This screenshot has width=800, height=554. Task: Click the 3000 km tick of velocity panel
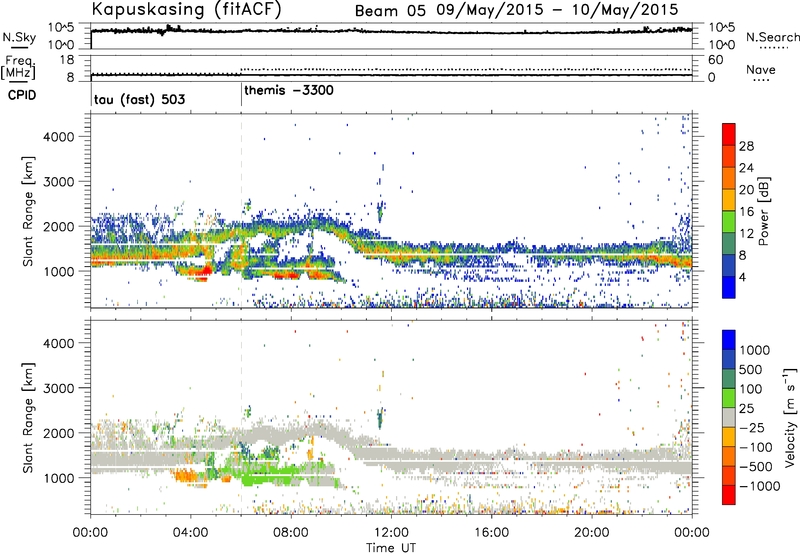[x=59, y=388]
